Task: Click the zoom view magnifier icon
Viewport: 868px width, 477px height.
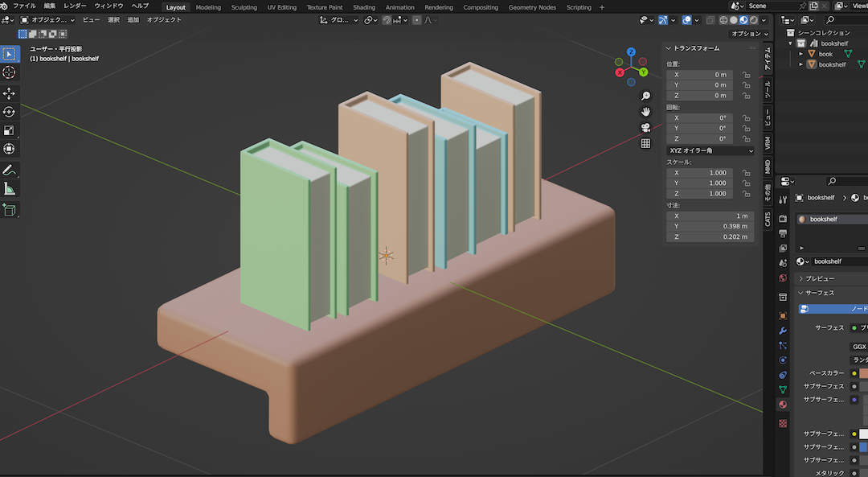Action: [645, 97]
